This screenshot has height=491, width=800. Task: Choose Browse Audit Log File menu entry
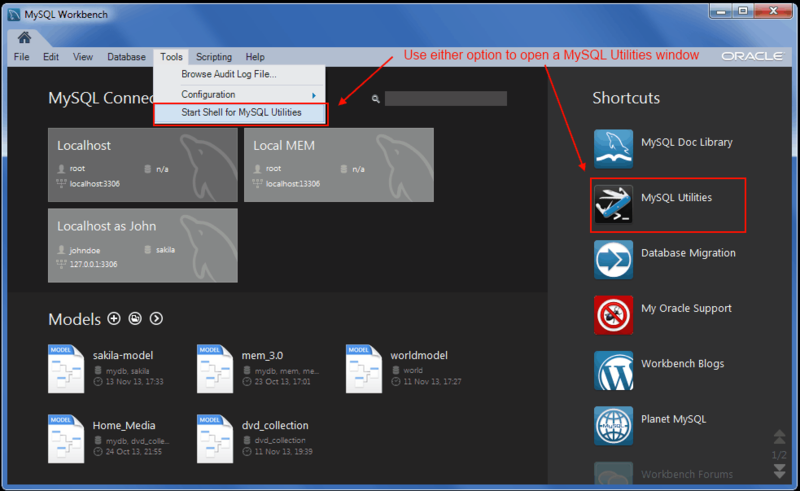point(239,74)
